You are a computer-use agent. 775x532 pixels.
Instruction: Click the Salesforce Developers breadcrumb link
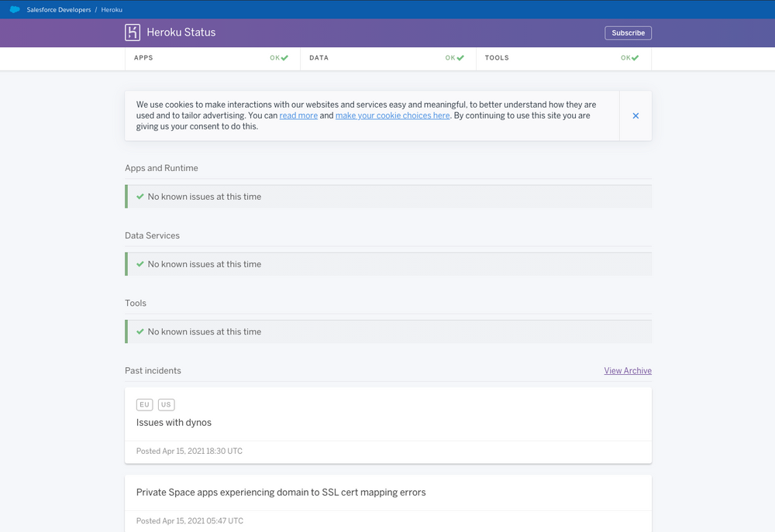[58, 9]
